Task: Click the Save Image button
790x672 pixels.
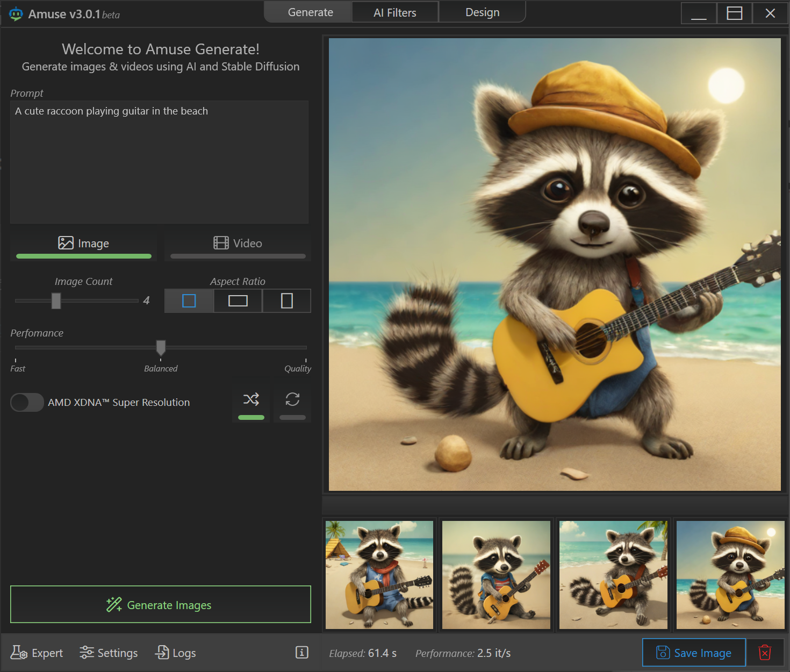Action: (693, 653)
